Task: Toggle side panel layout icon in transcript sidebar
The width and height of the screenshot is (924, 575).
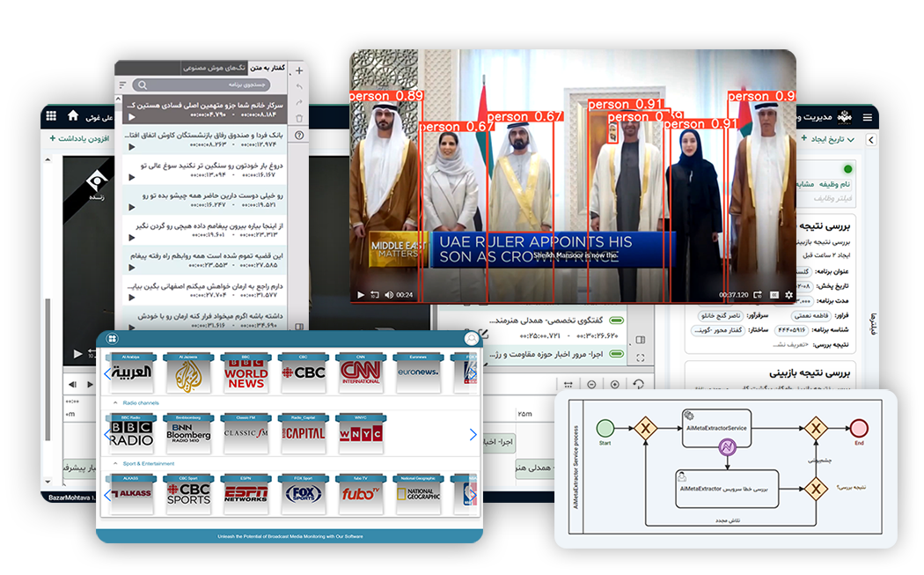Action: [x=299, y=326]
